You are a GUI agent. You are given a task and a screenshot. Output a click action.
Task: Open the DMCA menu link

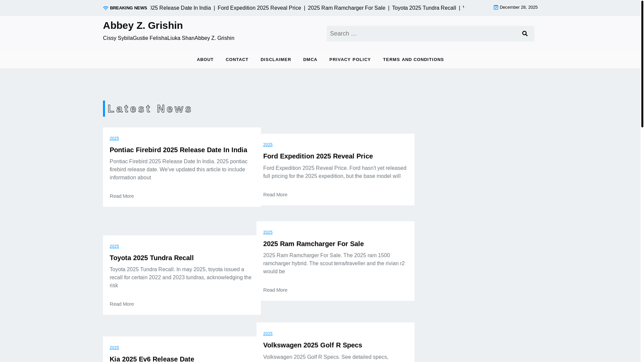310,60
